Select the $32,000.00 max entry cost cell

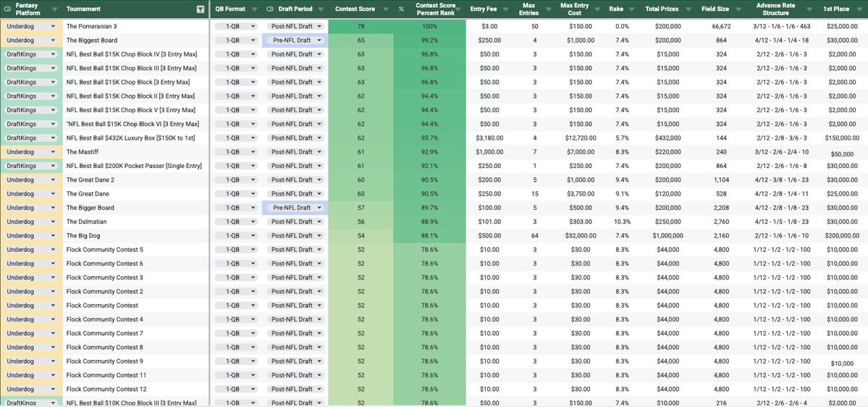click(580, 235)
